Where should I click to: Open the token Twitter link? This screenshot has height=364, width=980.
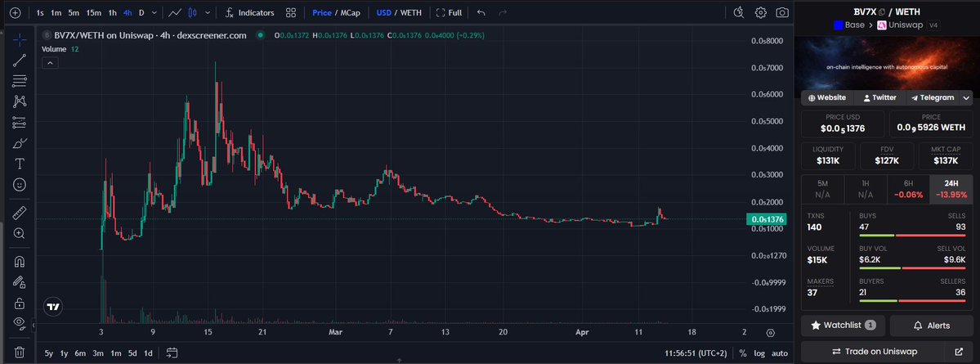coord(879,97)
